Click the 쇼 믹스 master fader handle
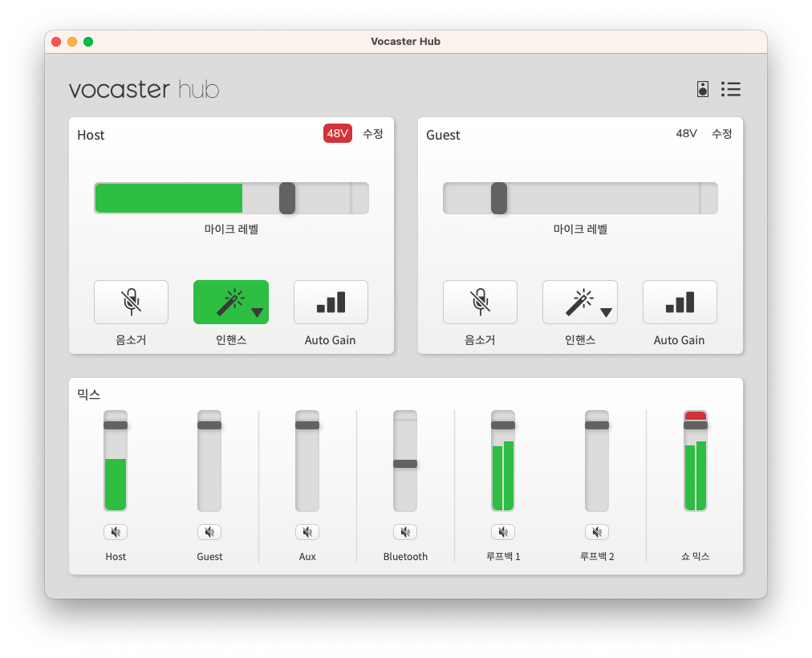The height and width of the screenshot is (658, 812). pyautogui.click(x=696, y=425)
